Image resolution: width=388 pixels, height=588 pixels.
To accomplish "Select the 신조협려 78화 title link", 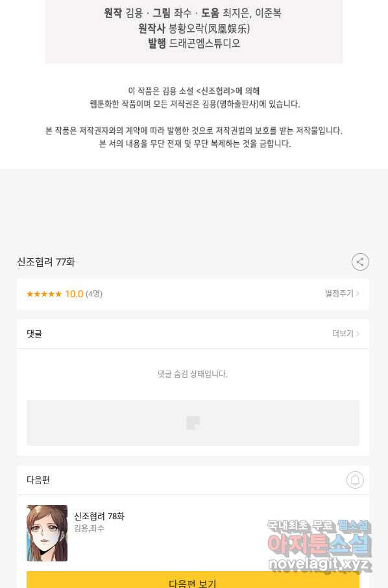I will pos(99,517).
